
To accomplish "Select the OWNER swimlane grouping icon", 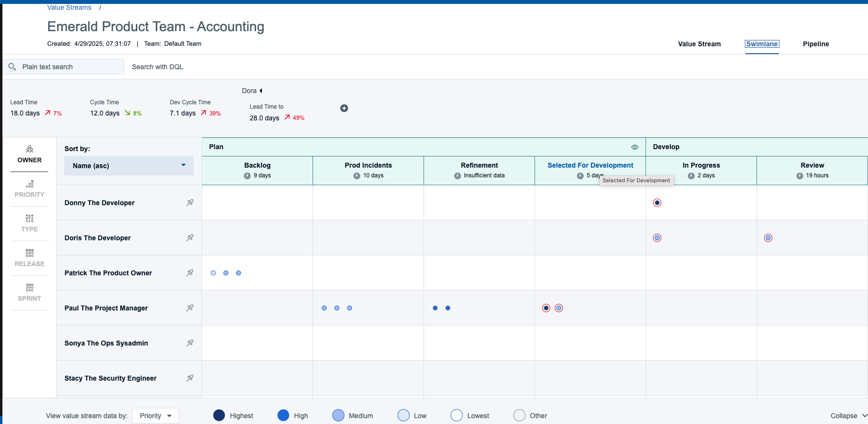I will coord(30,149).
